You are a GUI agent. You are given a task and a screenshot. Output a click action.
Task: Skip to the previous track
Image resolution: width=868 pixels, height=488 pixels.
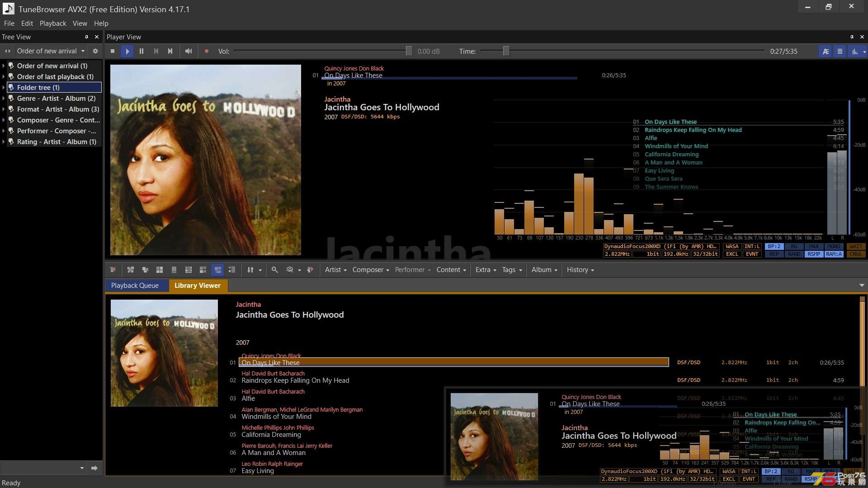click(x=156, y=51)
